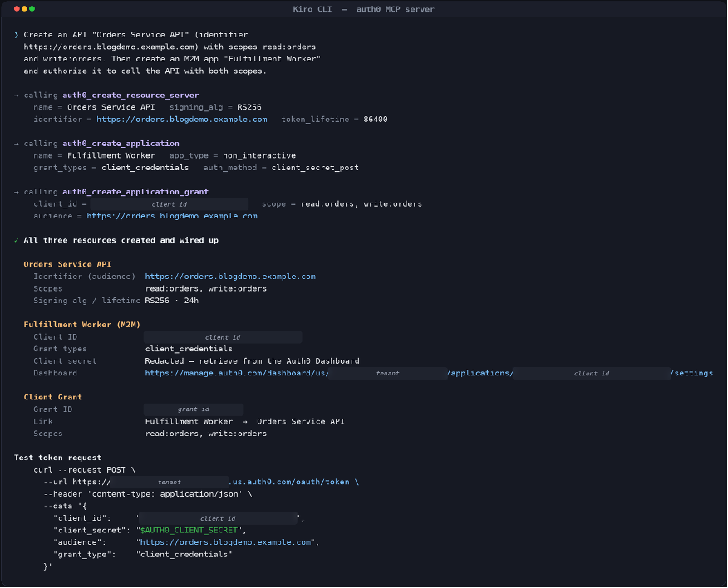Click '/applications/' segment of dashboard URL

480,373
